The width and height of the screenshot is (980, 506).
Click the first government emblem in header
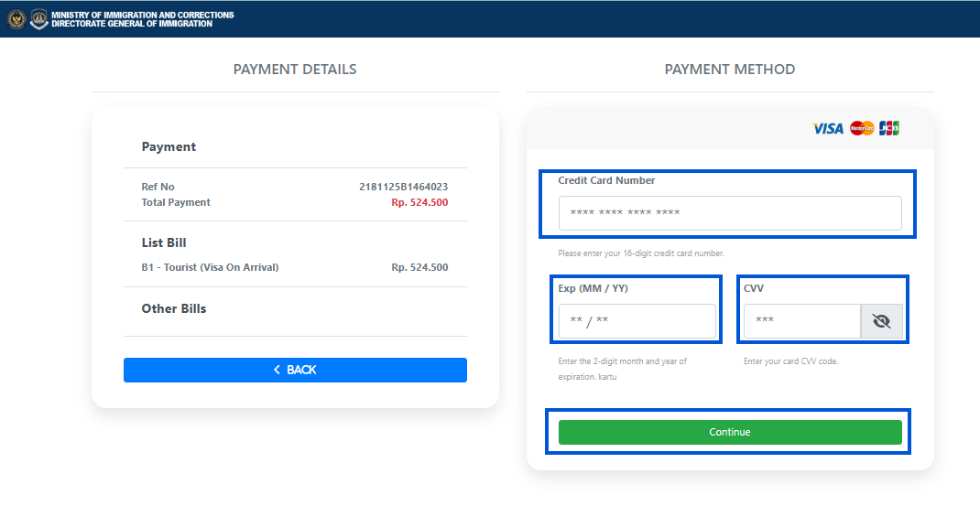pyautogui.click(x=15, y=18)
